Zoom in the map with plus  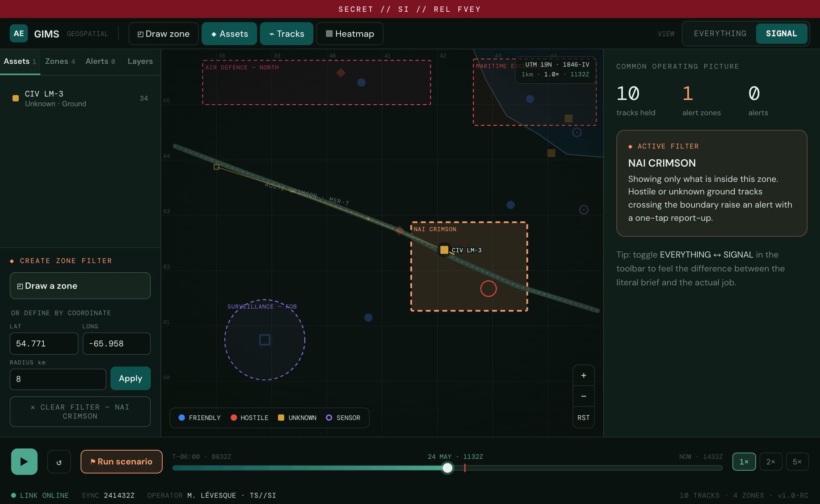(x=584, y=376)
